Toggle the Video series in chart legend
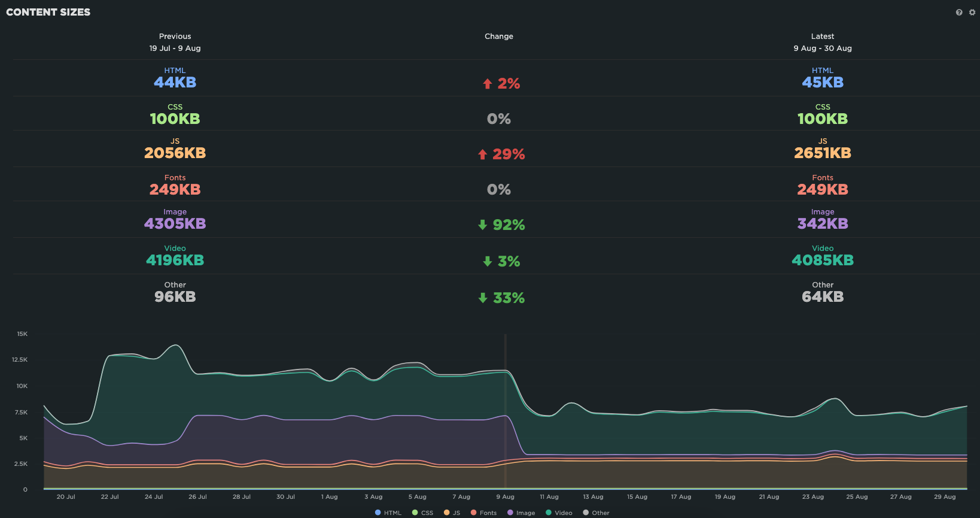The height and width of the screenshot is (518, 980). [559, 513]
